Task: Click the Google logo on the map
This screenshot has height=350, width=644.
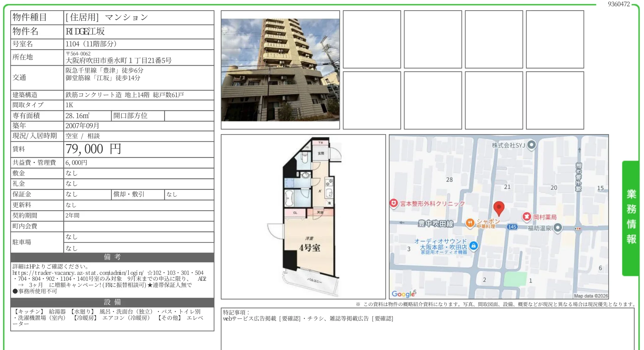Action: pyautogui.click(x=403, y=294)
